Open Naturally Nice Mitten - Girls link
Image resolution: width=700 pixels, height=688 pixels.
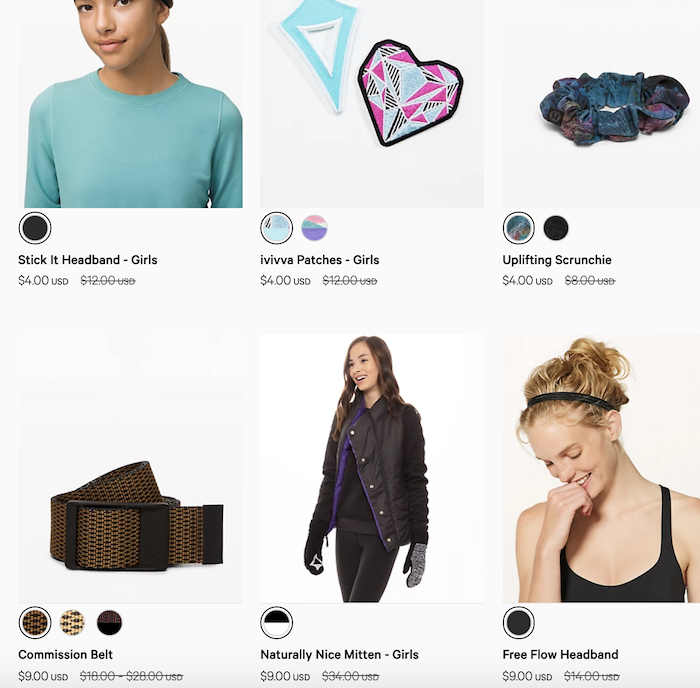point(339,655)
